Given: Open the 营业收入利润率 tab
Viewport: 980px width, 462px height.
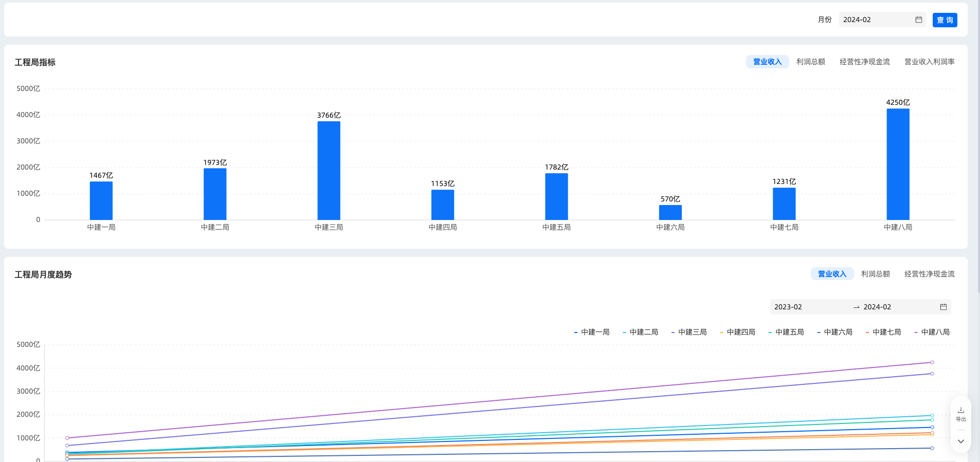Looking at the screenshot, I should (929, 62).
